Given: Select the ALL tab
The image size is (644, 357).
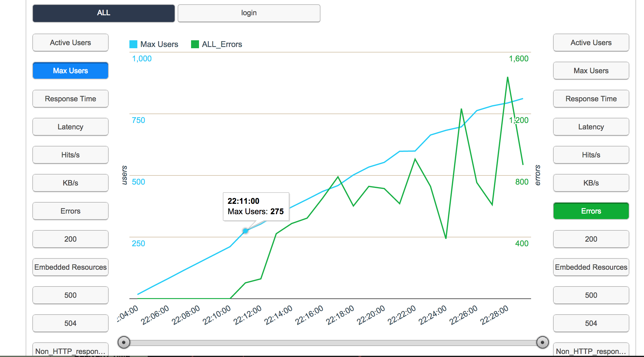Looking at the screenshot, I should tap(104, 13).
